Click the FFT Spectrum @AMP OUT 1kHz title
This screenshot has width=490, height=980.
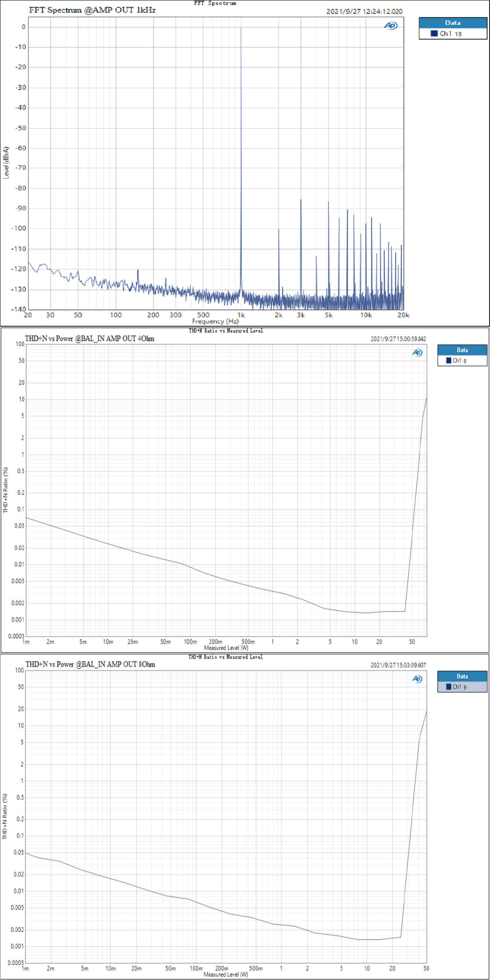92,10
